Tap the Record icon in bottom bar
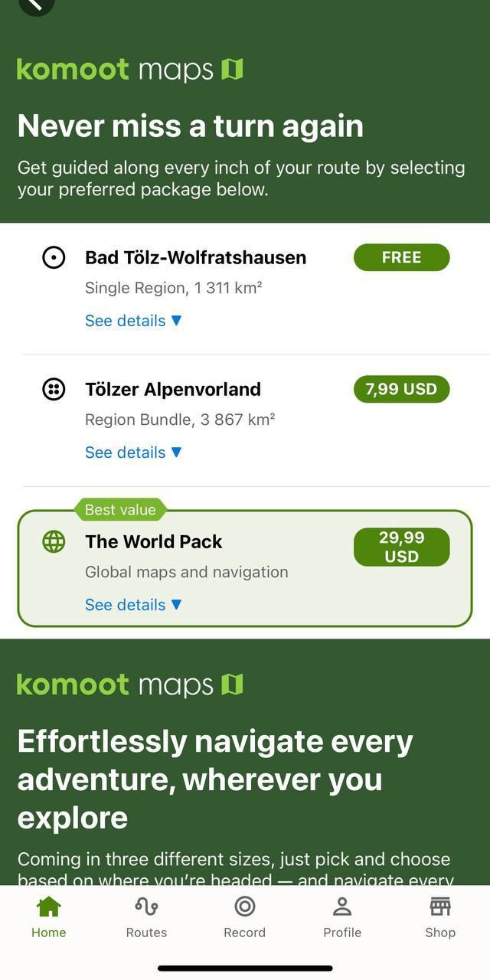 pyautogui.click(x=244, y=907)
